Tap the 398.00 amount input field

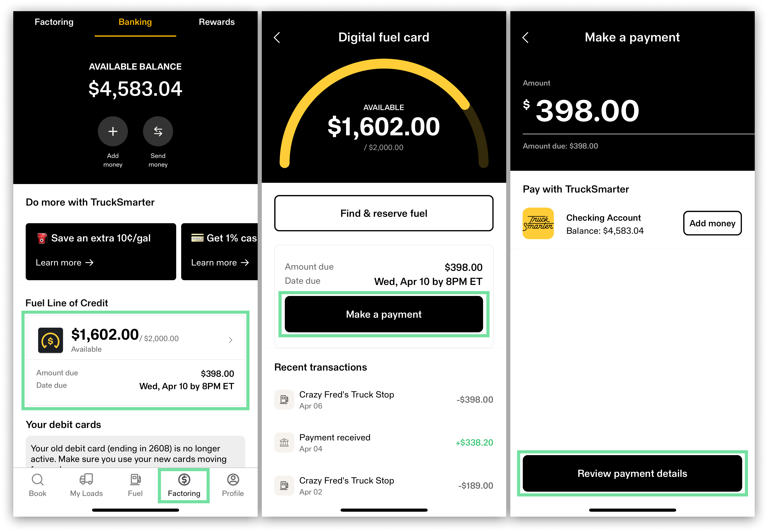click(x=587, y=111)
